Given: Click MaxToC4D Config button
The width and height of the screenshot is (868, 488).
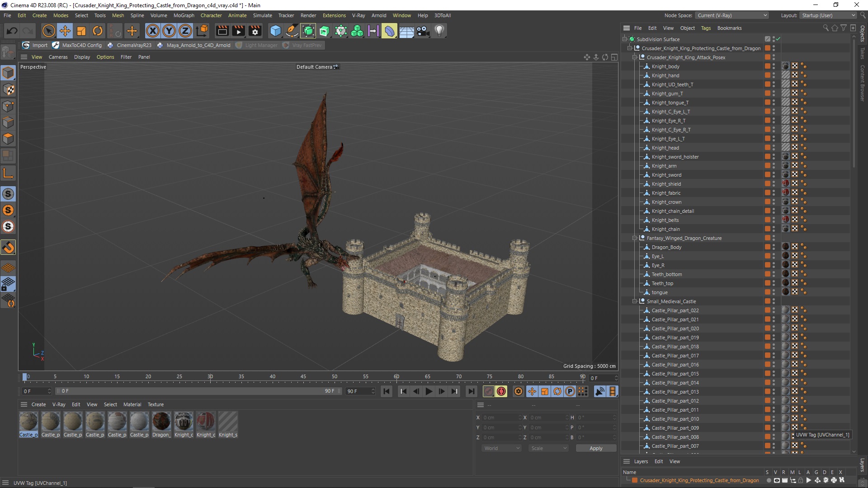Looking at the screenshot, I should (77, 45).
